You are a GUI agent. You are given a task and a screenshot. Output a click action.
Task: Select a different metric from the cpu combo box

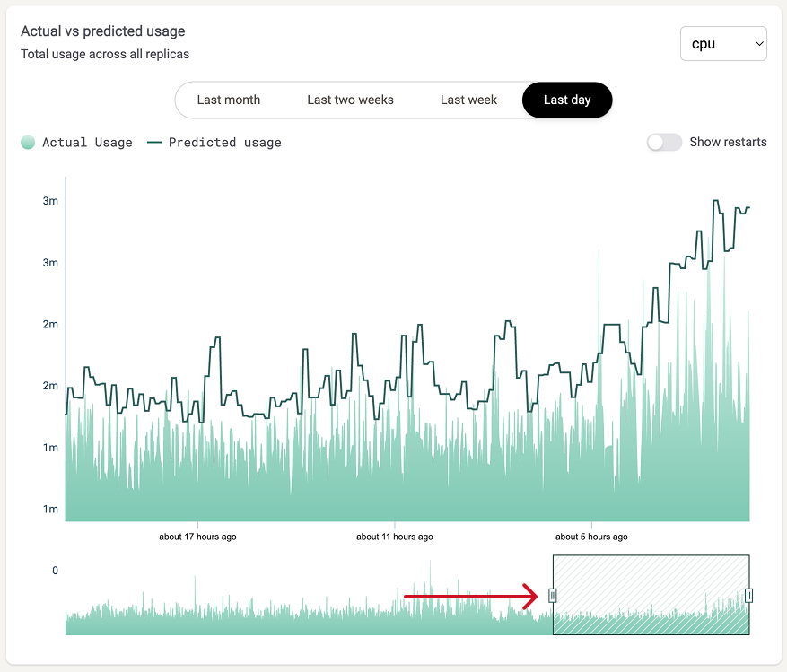click(x=723, y=43)
